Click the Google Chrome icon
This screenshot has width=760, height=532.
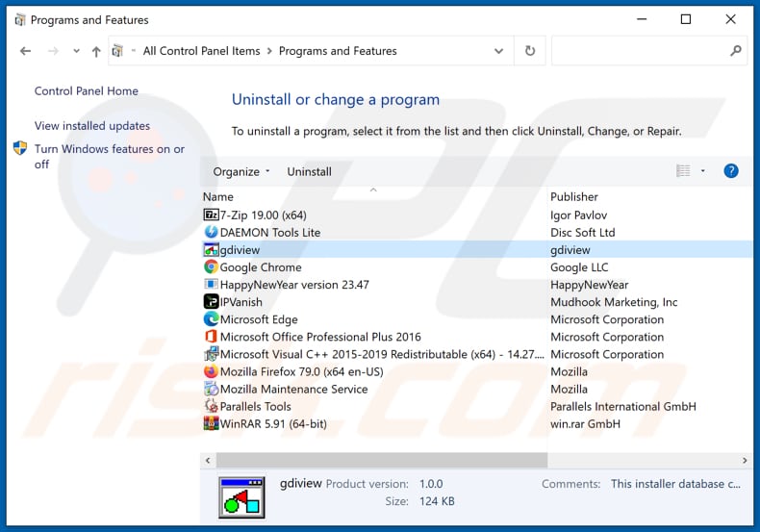coord(211,267)
